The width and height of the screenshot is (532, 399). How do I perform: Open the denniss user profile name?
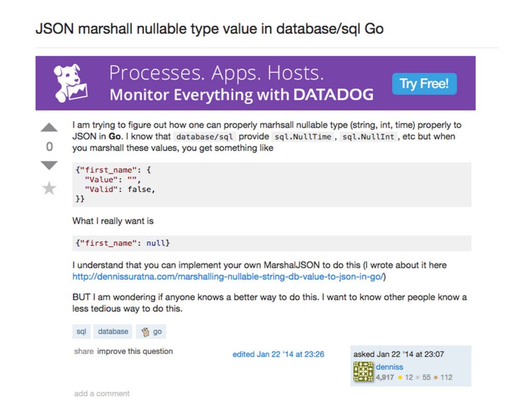(x=390, y=367)
